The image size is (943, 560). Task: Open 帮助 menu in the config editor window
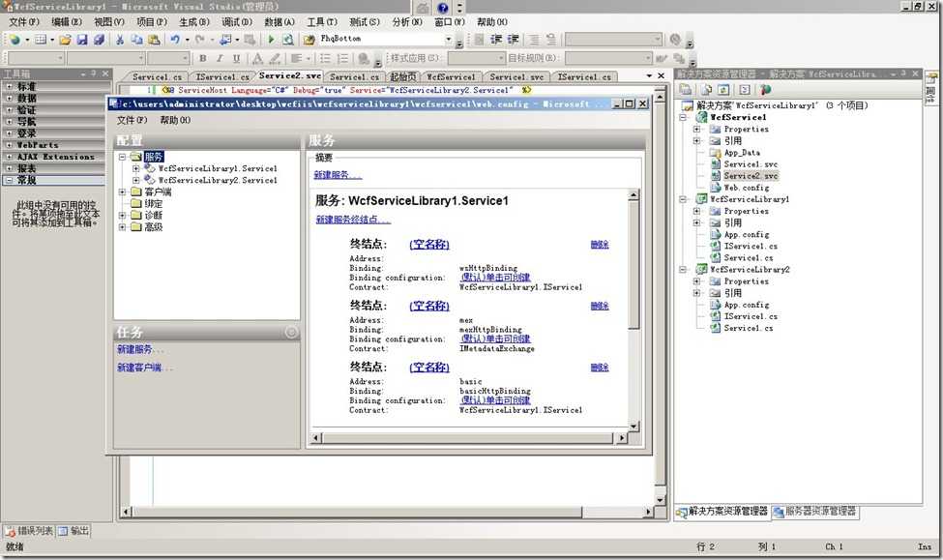coord(175,120)
